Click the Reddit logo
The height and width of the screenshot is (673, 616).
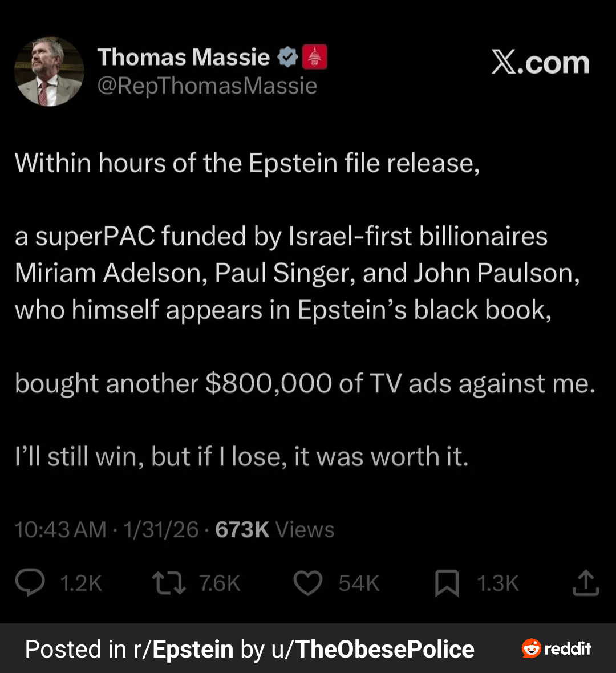tap(556, 648)
